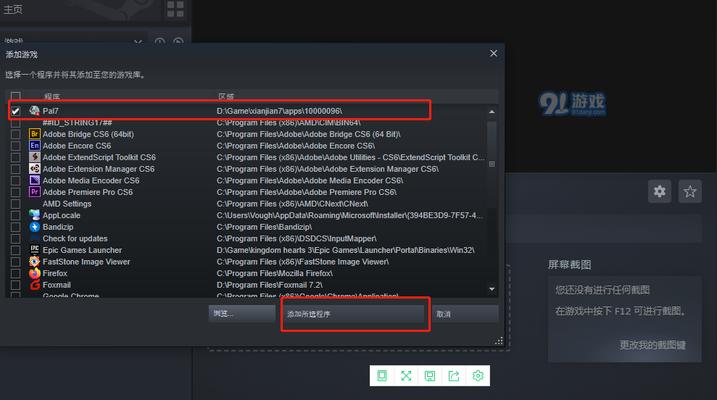The height and width of the screenshot is (400, 717).
Task: Click the FastStone Image Viewer icon
Action: [x=34, y=261]
